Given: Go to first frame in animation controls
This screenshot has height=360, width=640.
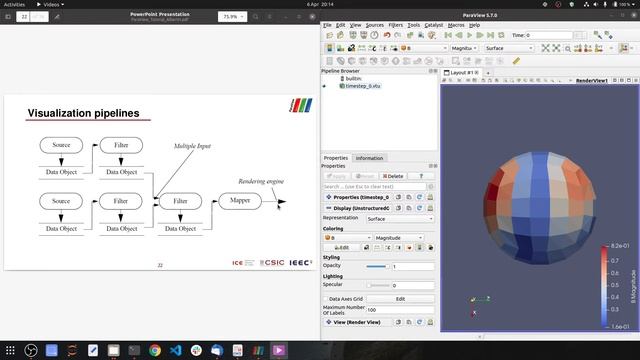Looking at the screenshot, I should pos(448,36).
